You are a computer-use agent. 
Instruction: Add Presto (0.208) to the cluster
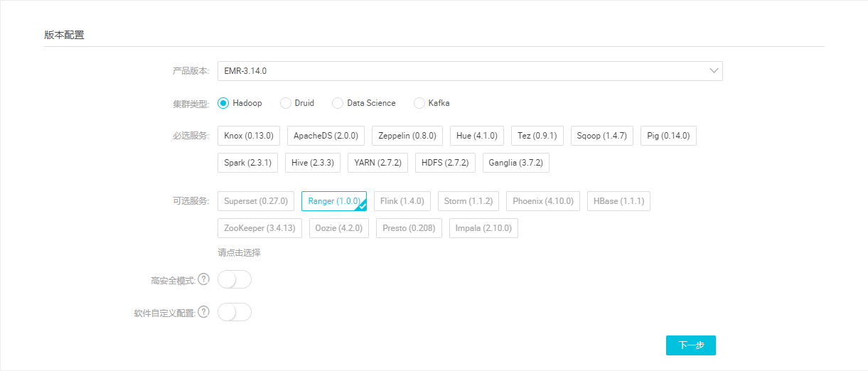pos(409,228)
